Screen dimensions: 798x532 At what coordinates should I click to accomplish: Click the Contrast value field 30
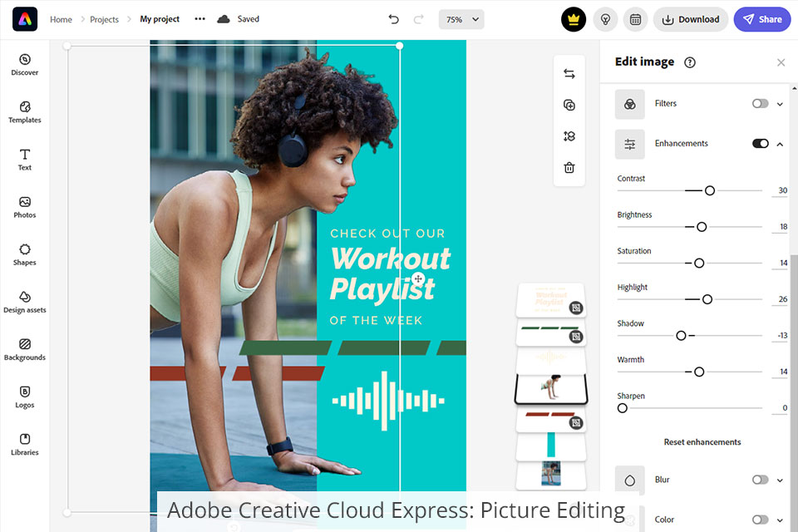coord(781,190)
